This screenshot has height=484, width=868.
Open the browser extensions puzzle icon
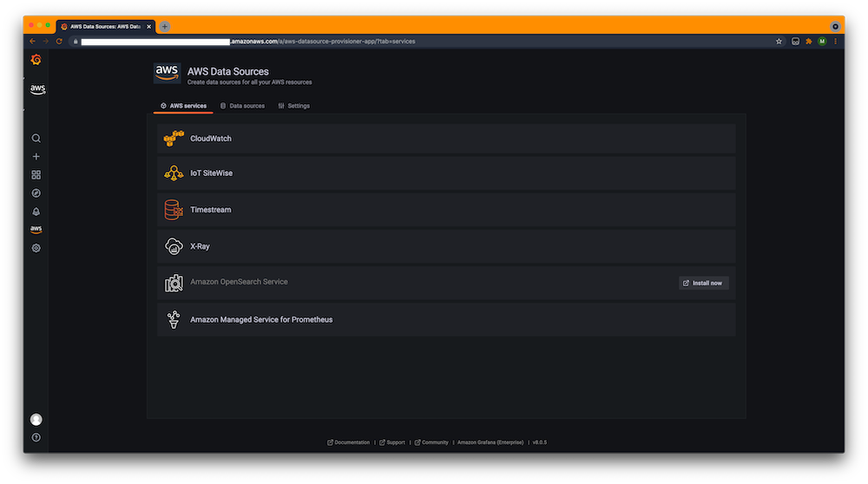point(809,42)
